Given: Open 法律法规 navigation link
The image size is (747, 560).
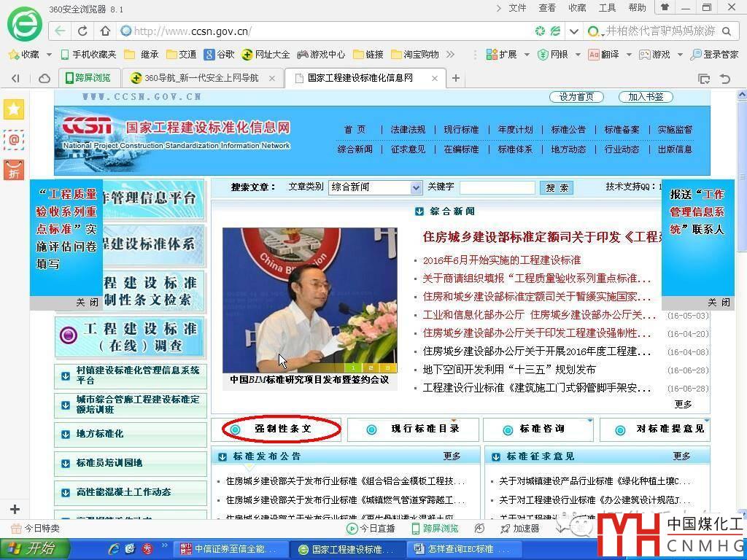Looking at the screenshot, I should click(x=408, y=130).
